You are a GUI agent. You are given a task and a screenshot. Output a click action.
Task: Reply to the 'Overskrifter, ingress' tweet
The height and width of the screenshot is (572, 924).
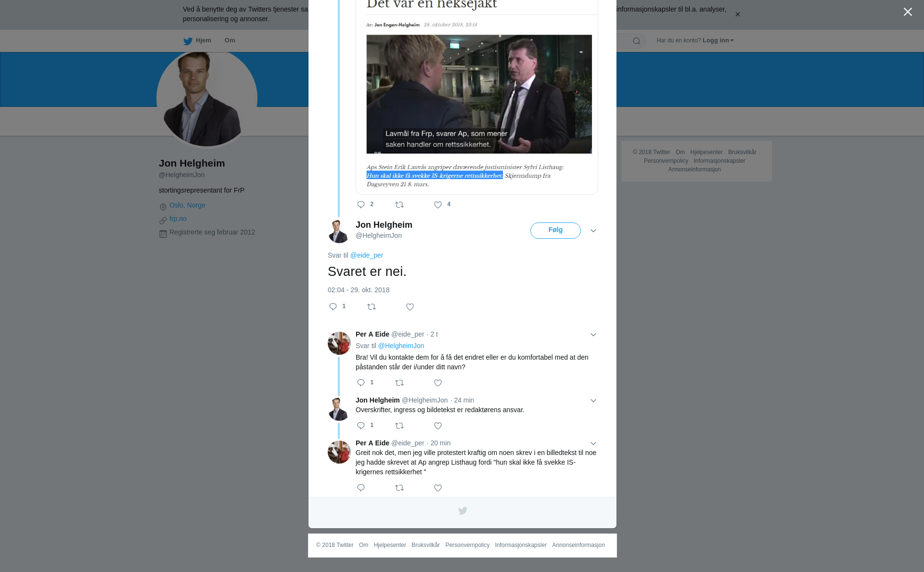361,426
